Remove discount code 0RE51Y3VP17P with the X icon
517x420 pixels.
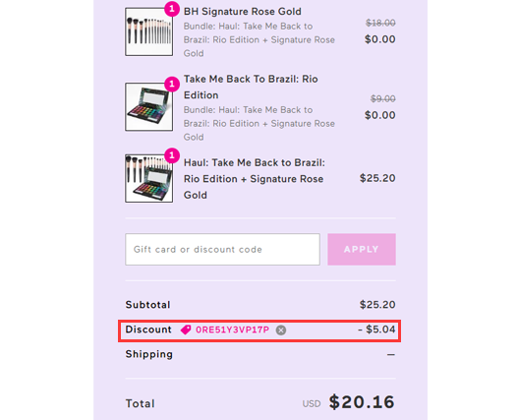281,330
